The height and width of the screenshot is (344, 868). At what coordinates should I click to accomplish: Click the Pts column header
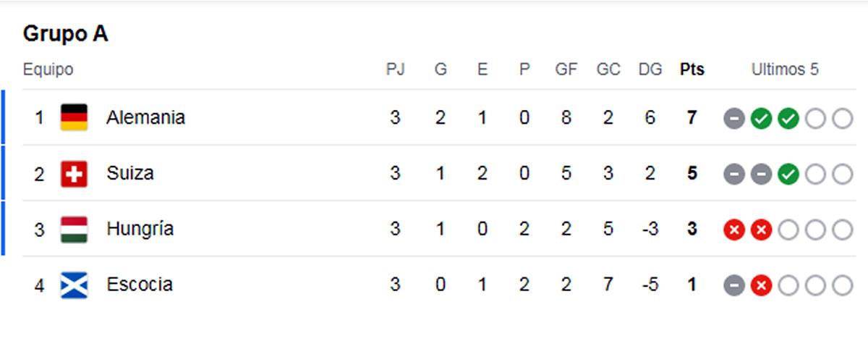pos(692,70)
